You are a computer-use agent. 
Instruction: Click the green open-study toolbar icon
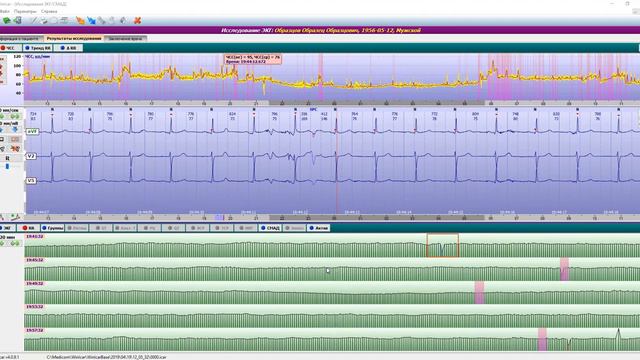coord(7,20)
